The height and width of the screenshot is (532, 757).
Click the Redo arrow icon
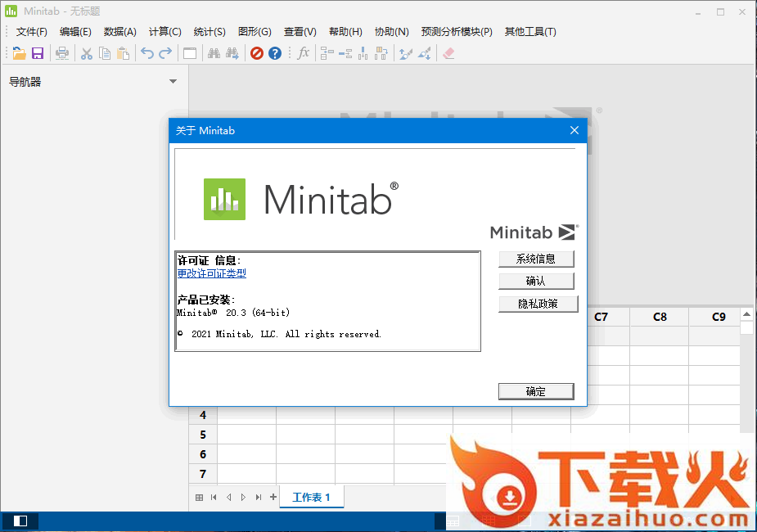click(165, 53)
